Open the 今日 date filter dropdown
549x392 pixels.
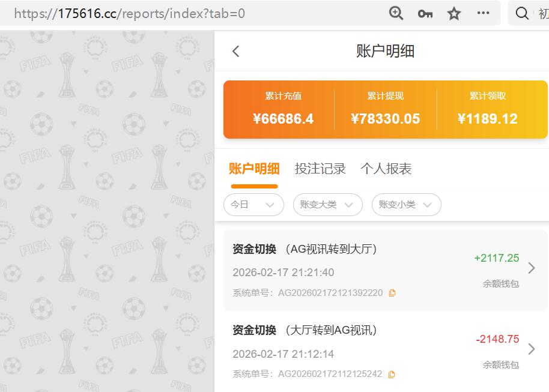253,204
